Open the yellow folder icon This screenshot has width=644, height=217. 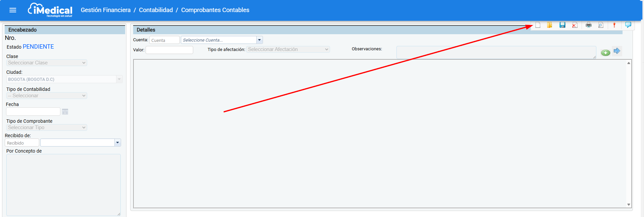click(x=550, y=25)
